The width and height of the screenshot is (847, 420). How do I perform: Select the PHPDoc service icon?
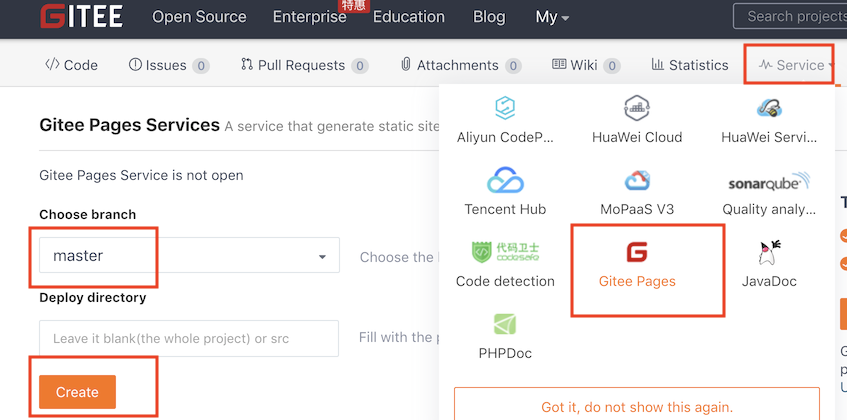coord(505,324)
